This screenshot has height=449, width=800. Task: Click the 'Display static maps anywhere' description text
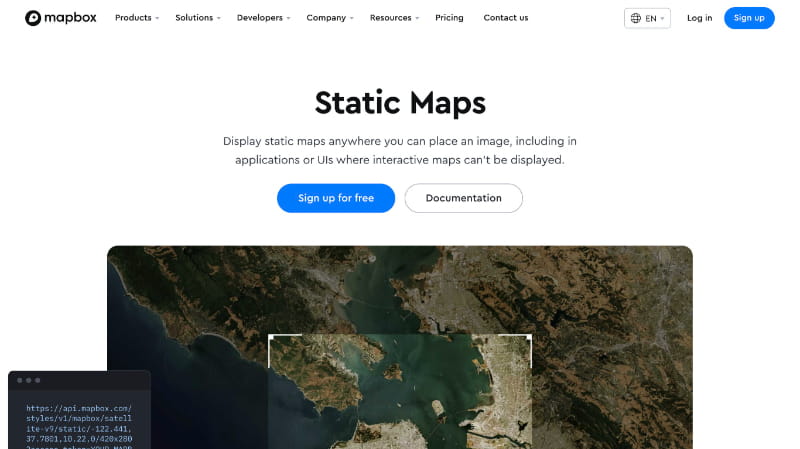(x=399, y=151)
